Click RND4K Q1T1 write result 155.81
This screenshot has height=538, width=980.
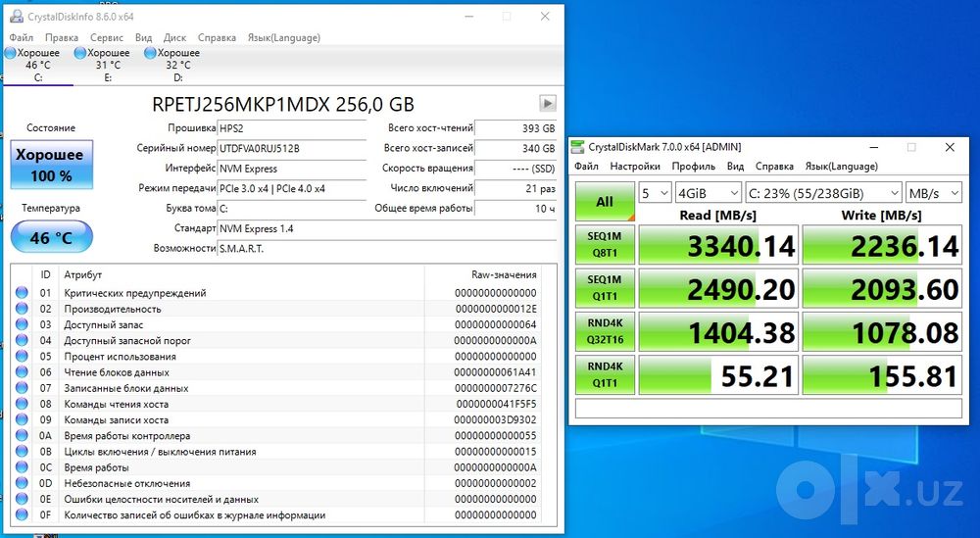[x=882, y=374]
